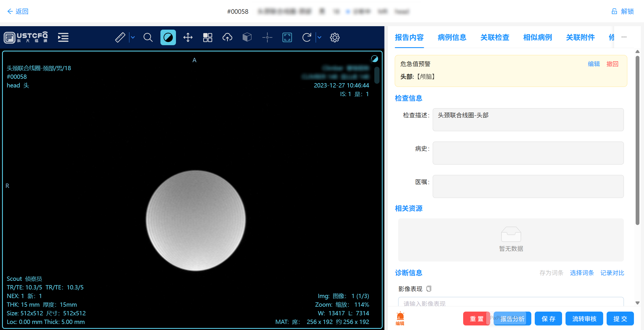Click the 提交 submit button
Viewport: 644px width, 330px height.
(x=620, y=318)
